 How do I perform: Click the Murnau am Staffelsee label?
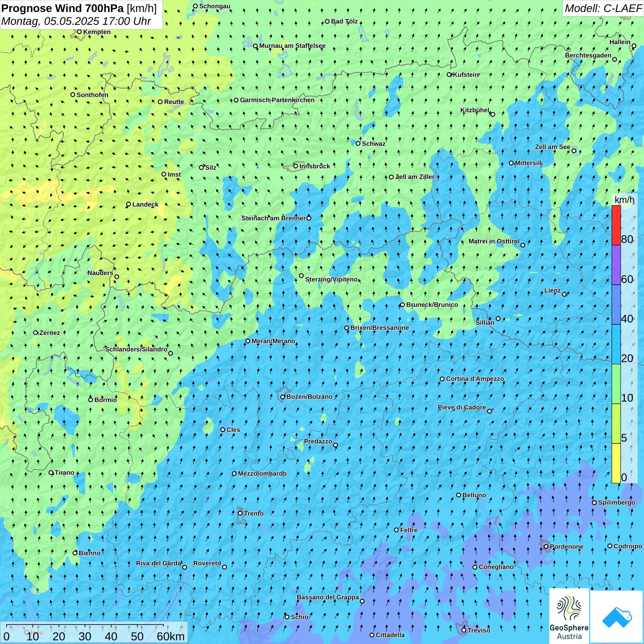[x=292, y=46]
